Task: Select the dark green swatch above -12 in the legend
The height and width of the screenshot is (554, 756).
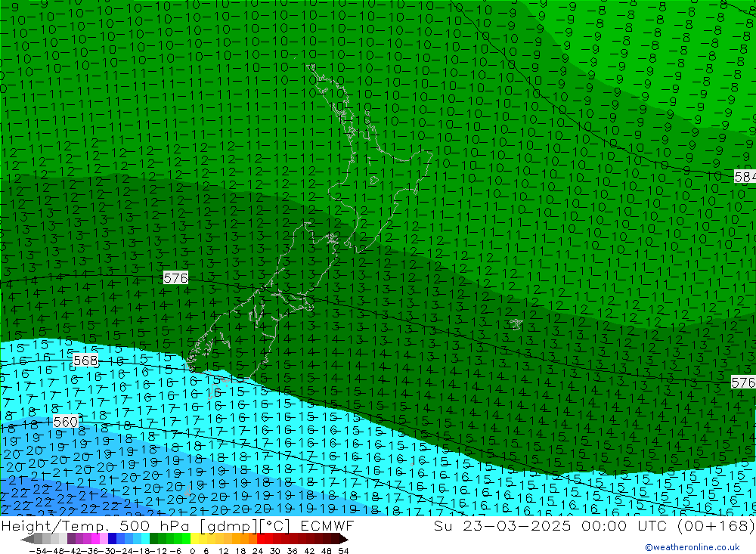Action: 153,539
